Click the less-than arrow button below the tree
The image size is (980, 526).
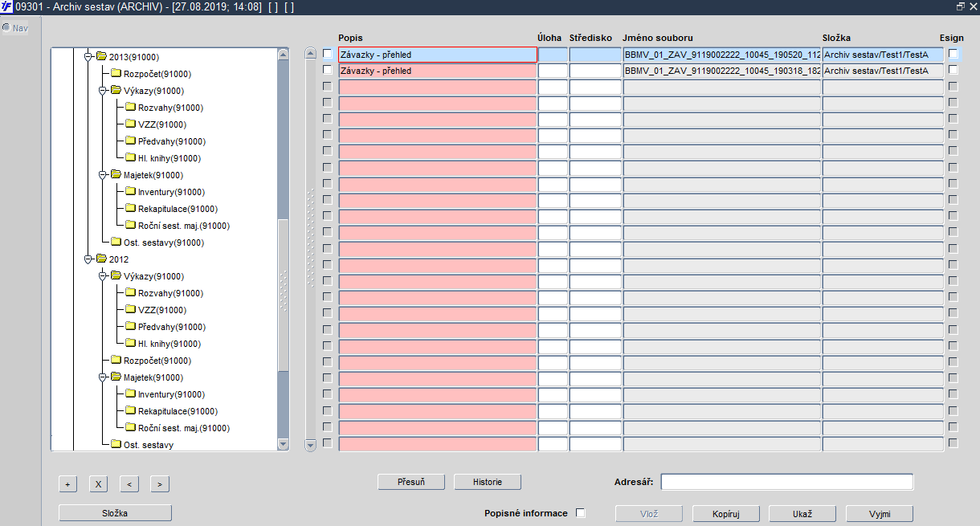[129, 483]
